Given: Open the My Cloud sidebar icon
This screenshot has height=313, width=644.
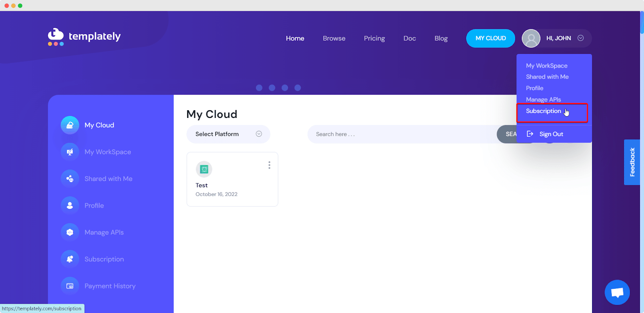Looking at the screenshot, I should click(70, 125).
